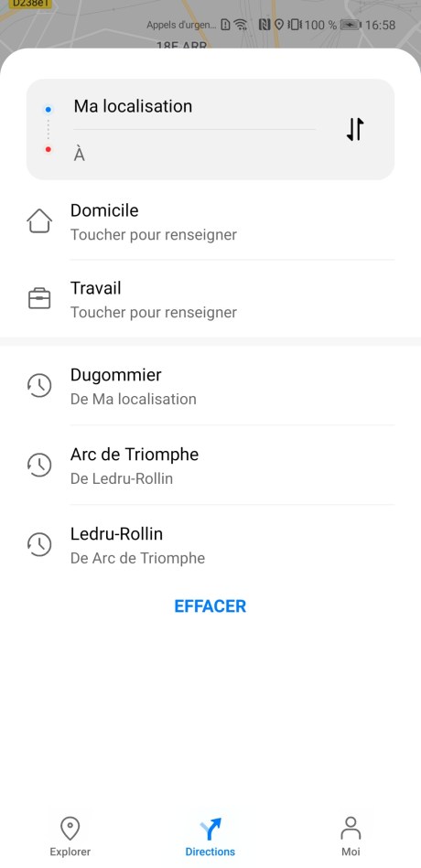Tap the Domicile house icon
This screenshot has height=868, width=421.
(x=39, y=221)
